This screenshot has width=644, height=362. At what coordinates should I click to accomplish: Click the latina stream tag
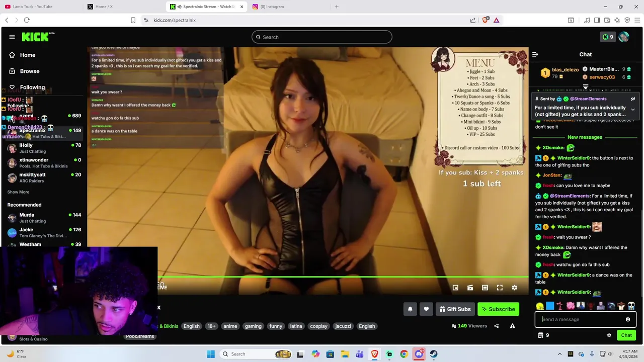coord(296,326)
